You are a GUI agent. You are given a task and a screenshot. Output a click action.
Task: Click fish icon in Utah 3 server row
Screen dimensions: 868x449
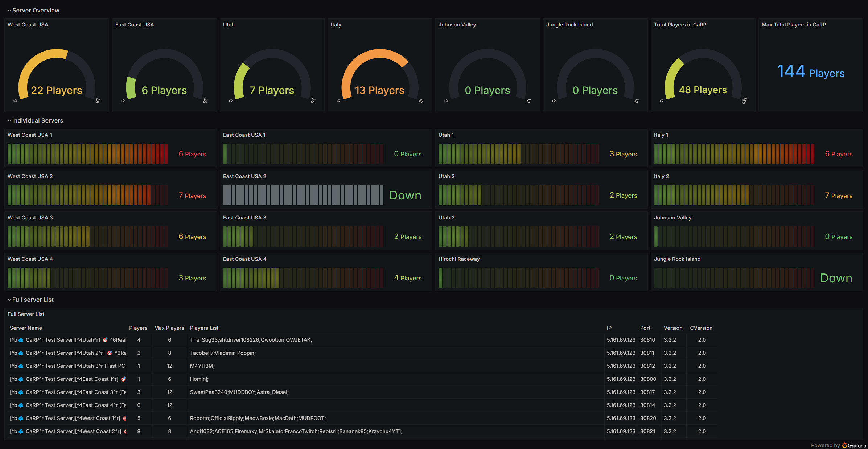[x=21, y=366]
